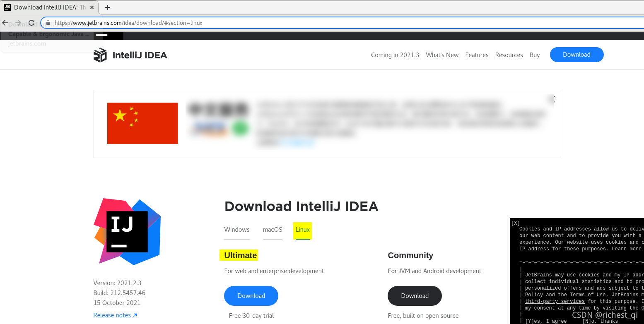
Task: Open the third-party services link
Action: click(555, 301)
